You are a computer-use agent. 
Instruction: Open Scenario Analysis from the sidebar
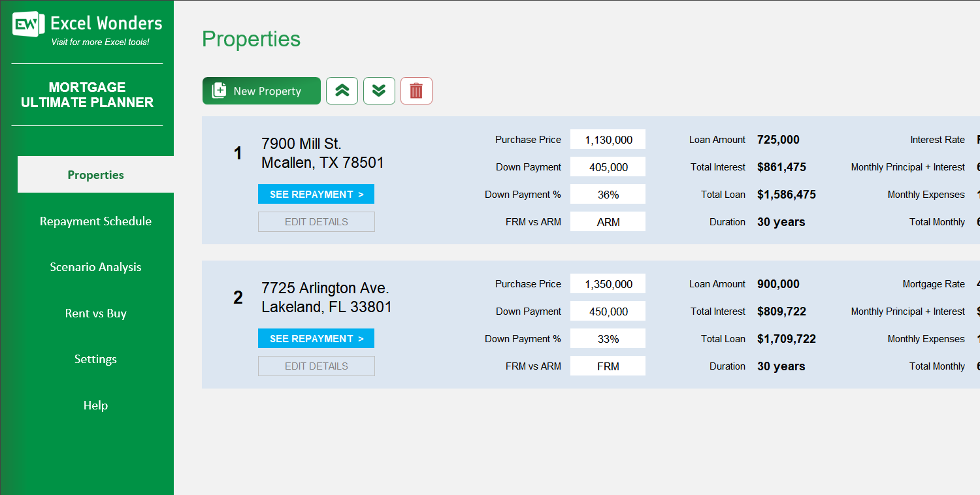[x=95, y=266]
